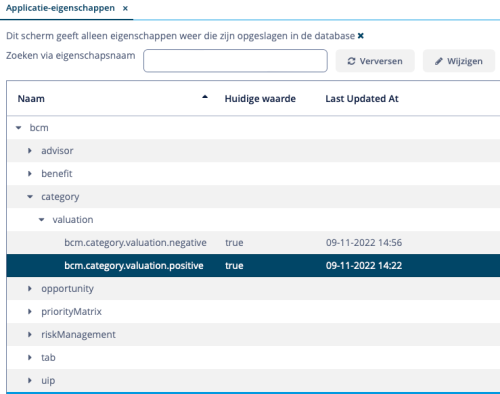Click the Wijzigen edit button
The width and height of the screenshot is (500, 394).
(x=459, y=61)
